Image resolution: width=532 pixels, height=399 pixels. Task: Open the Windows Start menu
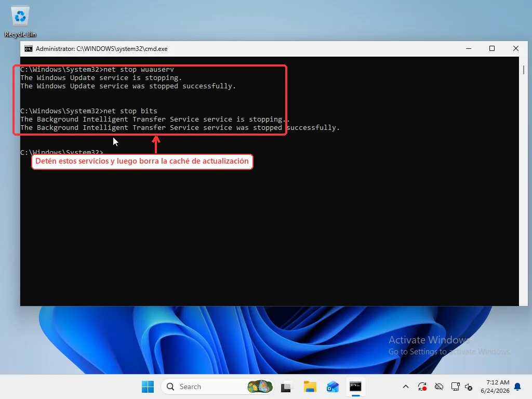pos(148,387)
